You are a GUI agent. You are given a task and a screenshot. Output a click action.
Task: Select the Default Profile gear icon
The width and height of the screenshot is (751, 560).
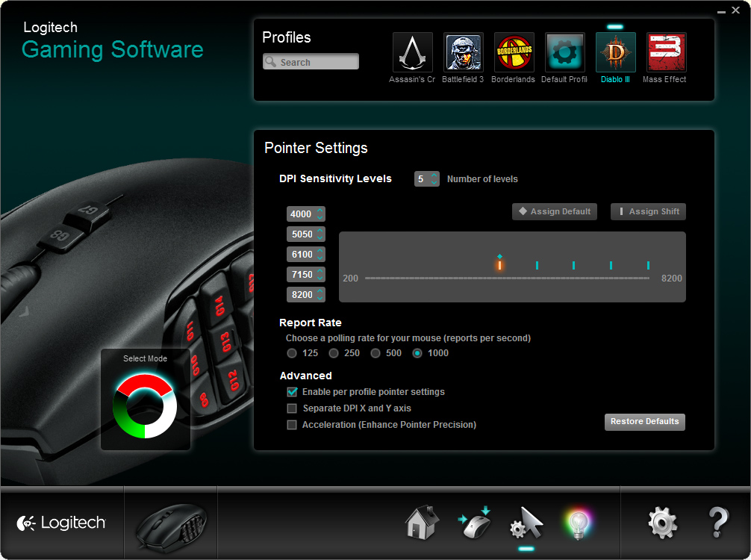(x=564, y=52)
